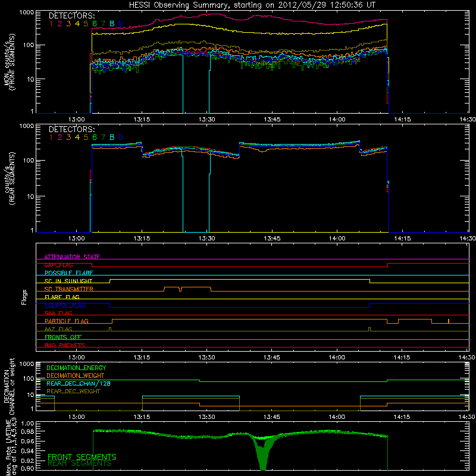Viewport: 476px width, 476px height.
Task: Click the HESSI Observing Summary title text
Action: pos(252,5)
